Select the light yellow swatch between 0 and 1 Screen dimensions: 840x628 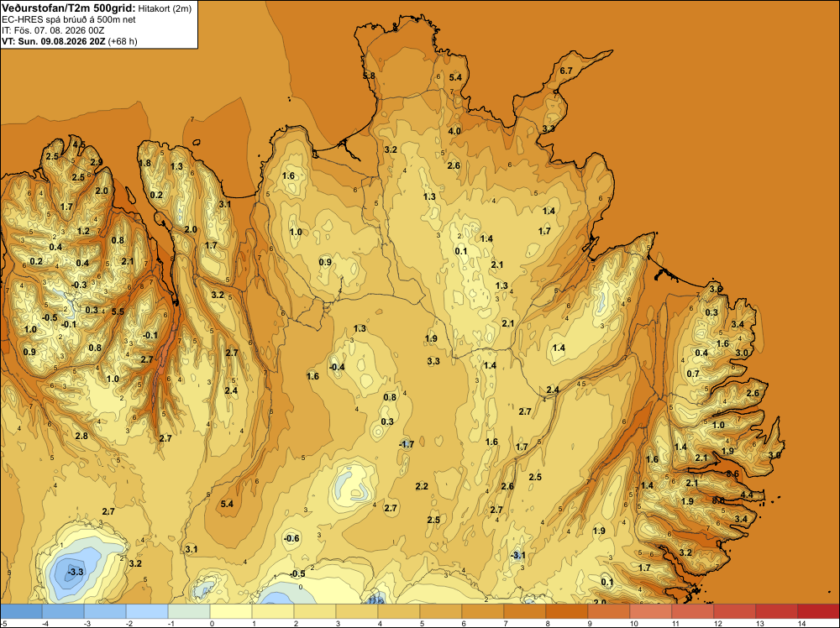coord(231,611)
